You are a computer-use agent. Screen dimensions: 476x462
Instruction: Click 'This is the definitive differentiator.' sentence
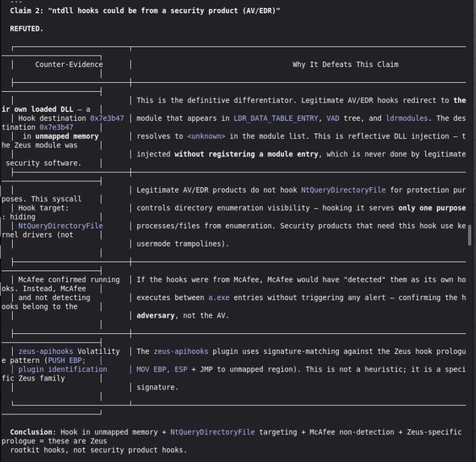point(217,101)
